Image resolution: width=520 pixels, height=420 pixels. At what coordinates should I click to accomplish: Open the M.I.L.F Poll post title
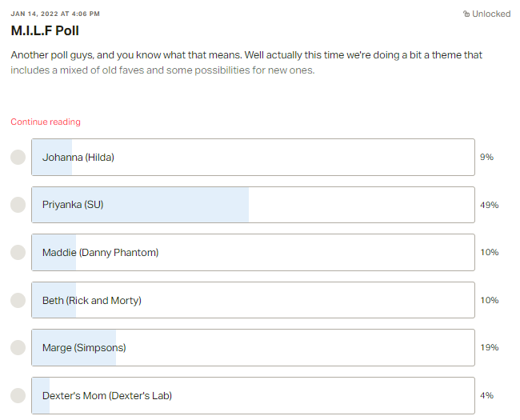[x=45, y=31]
